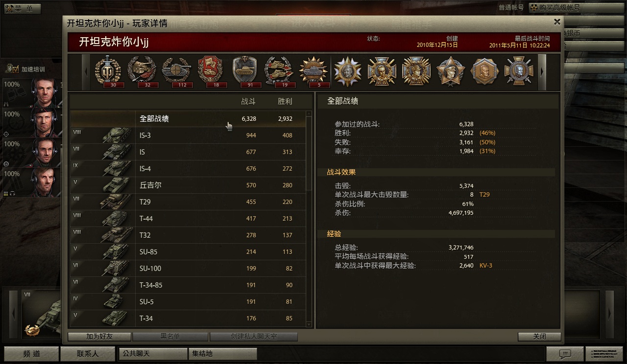627x364 pixels.
Task: Click the shield tank medal showing 91
Action: click(244, 71)
